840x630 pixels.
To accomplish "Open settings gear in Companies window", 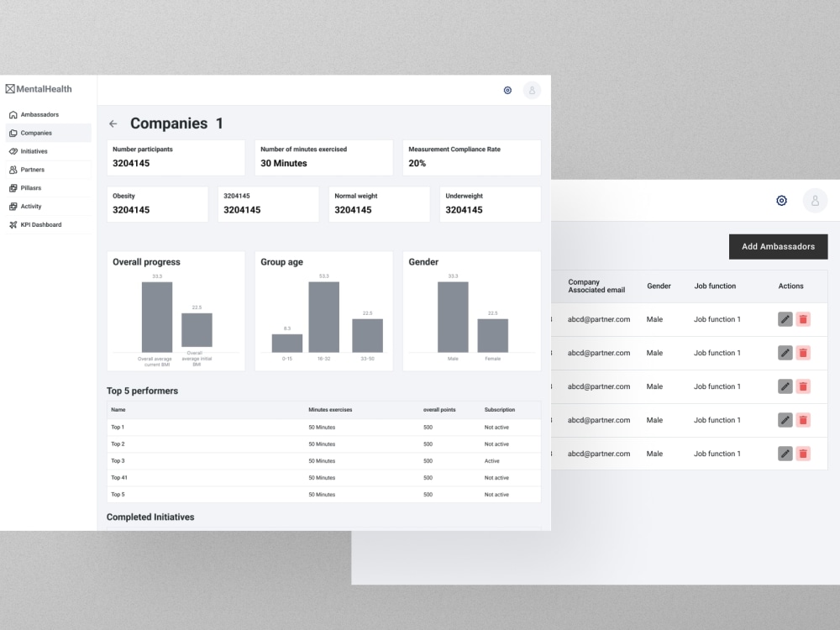I will click(x=507, y=90).
